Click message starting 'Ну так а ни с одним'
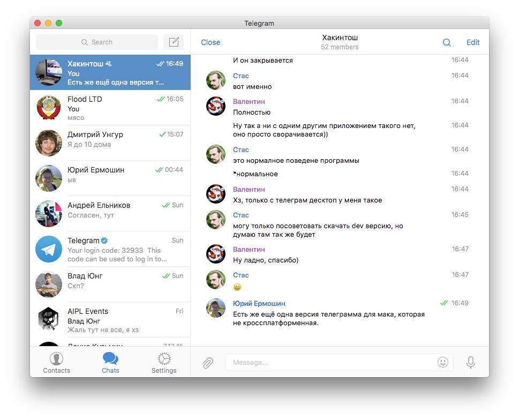The height and width of the screenshot is (420, 519). 324,130
